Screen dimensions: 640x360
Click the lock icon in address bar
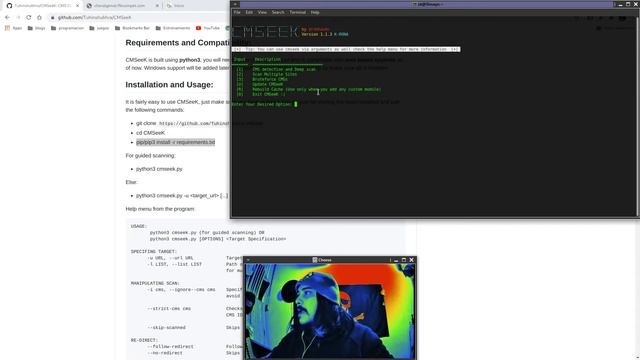click(x=53, y=18)
